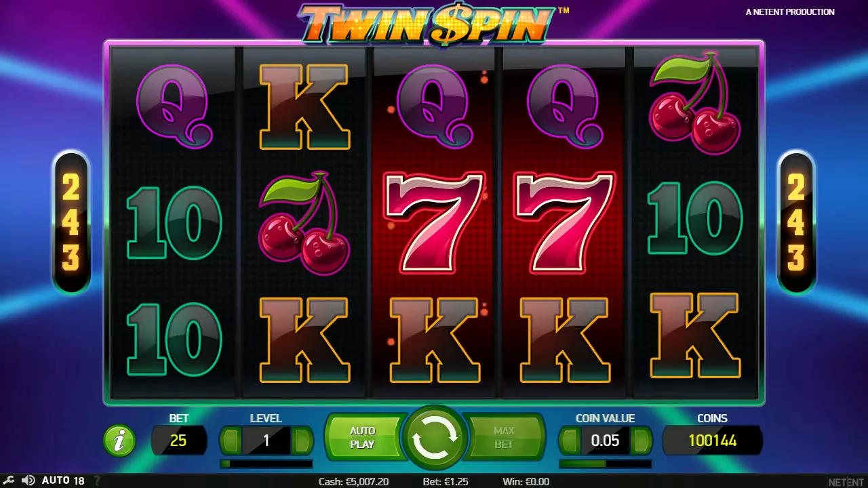Increase the Coin Value
The image size is (868, 488).
pos(640,441)
